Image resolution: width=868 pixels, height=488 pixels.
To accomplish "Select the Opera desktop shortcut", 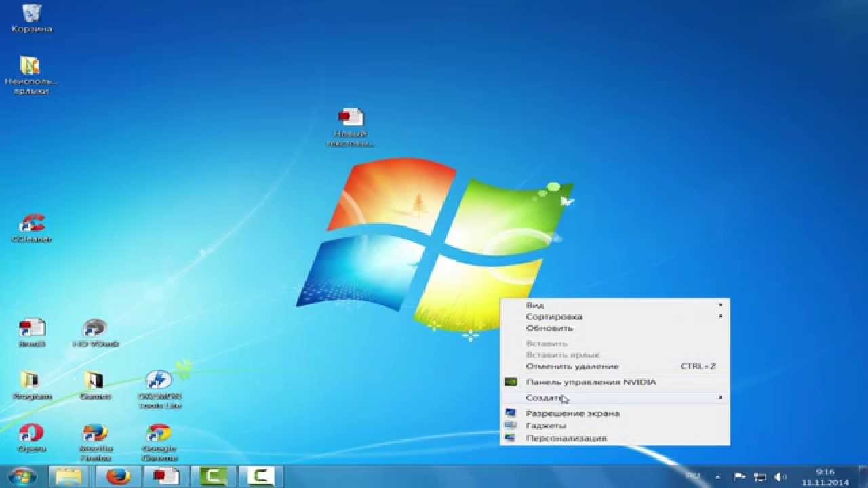I will tap(31, 439).
